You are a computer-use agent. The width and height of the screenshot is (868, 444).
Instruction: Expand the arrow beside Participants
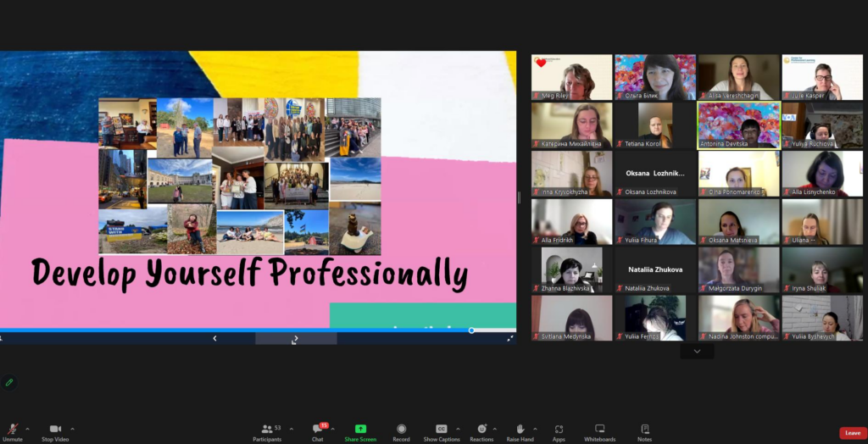[291, 429]
